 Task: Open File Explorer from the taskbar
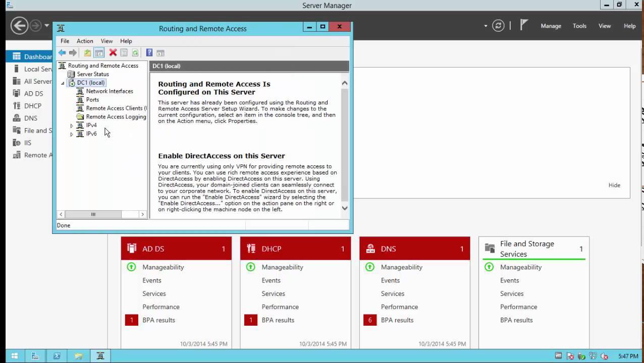click(x=78, y=356)
